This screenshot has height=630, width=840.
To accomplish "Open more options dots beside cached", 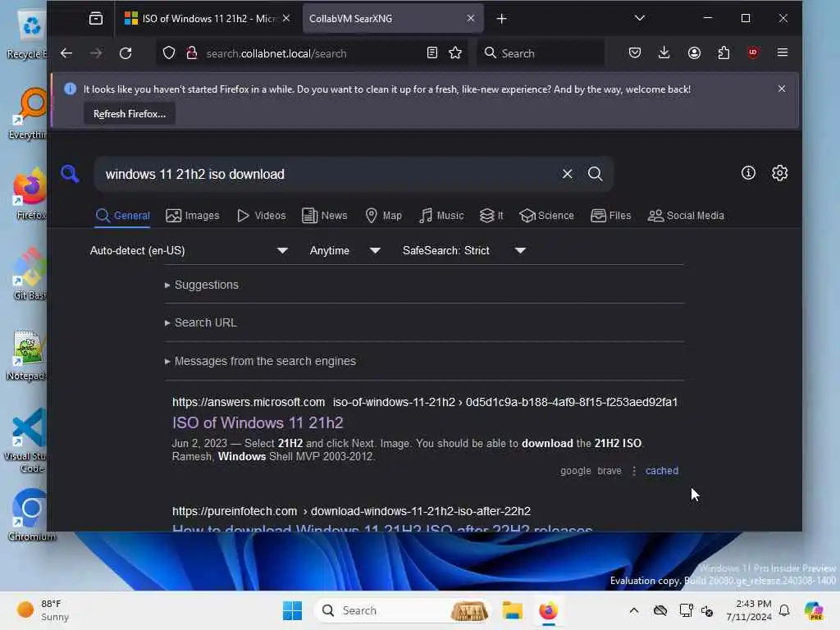I will coord(634,470).
